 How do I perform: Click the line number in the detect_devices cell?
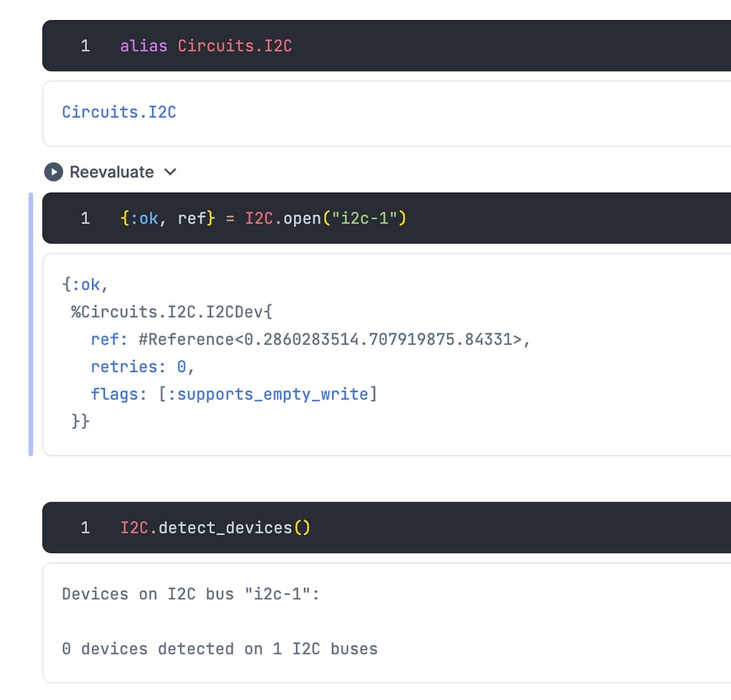(x=85, y=528)
